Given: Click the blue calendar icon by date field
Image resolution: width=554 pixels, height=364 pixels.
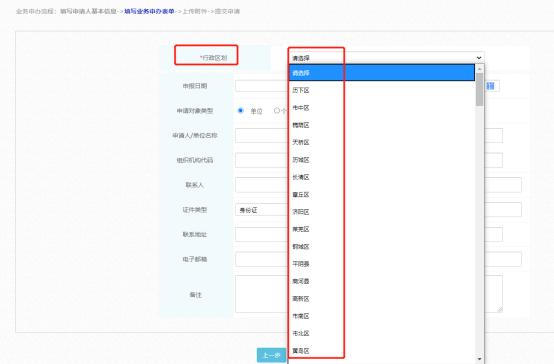Looking at the screenshot, I should [x=490, y=86].
